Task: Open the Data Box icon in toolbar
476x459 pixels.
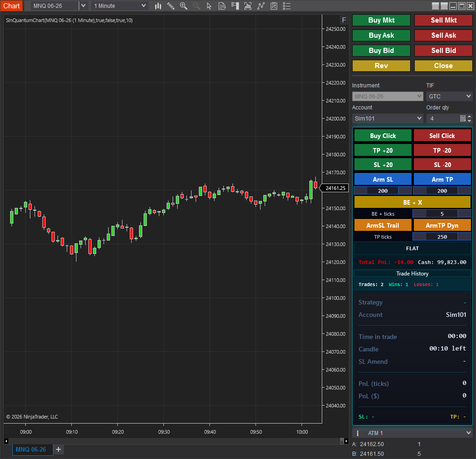Action: tap(222, 6)
